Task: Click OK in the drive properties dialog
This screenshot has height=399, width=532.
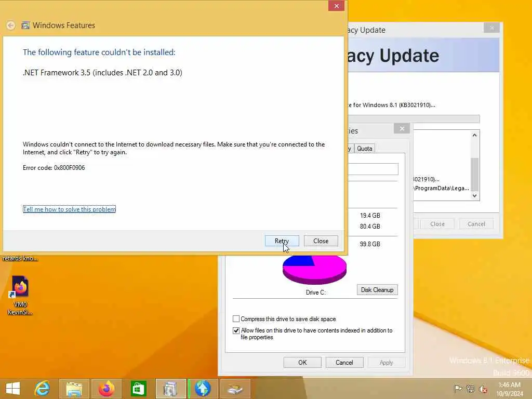Action: tap(302, 362)
